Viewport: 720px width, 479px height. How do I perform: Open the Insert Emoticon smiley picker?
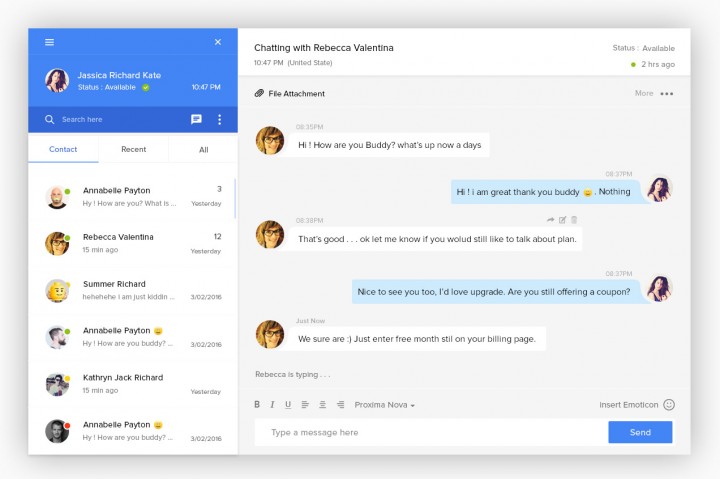click(669, 404)
